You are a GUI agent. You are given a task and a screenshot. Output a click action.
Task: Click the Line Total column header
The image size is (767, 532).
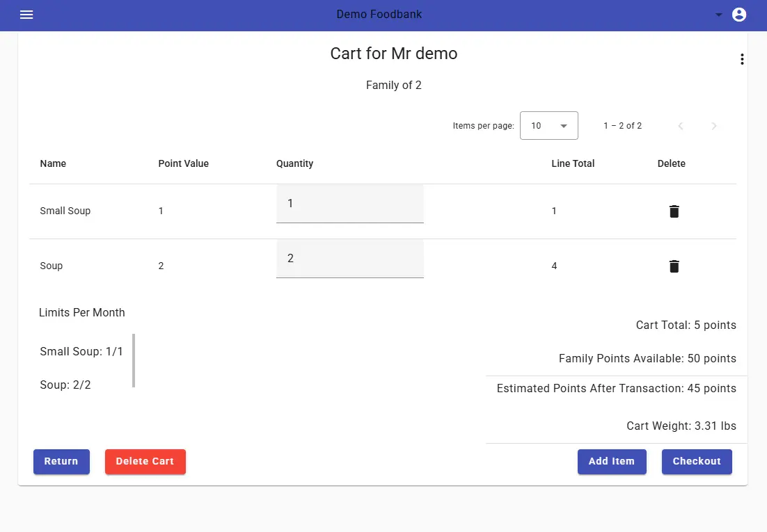point(573,163)
